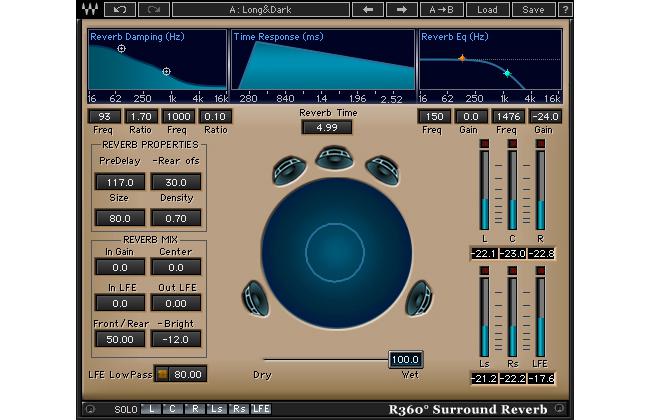Viewport: 650px width, 420px height.
Task: Click the PreDelay value box
Action: [x=120, y=182]
